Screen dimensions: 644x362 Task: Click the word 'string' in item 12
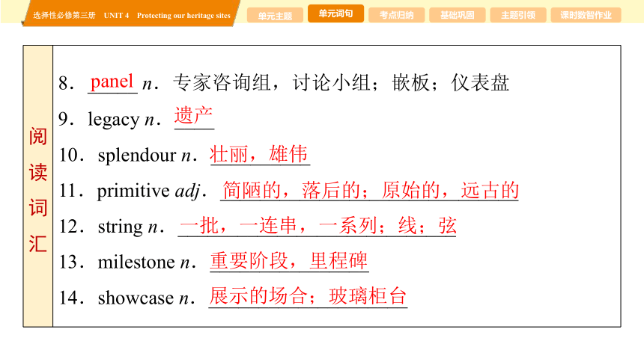[121, 227]
